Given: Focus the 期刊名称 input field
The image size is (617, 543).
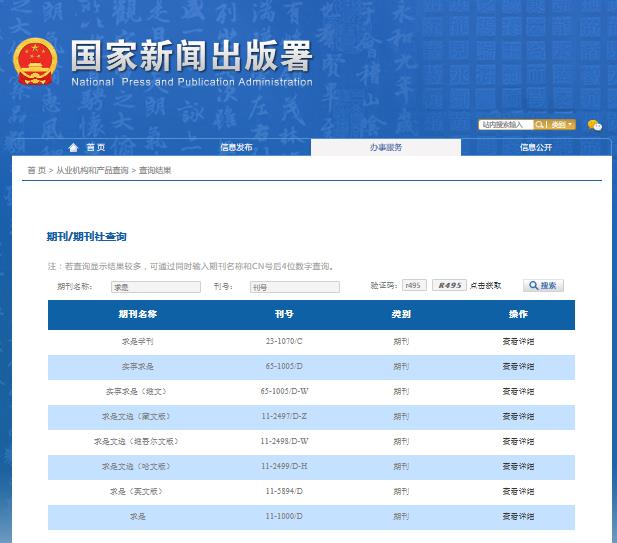Looking at the screenshot, I should (x=156, y=287).
